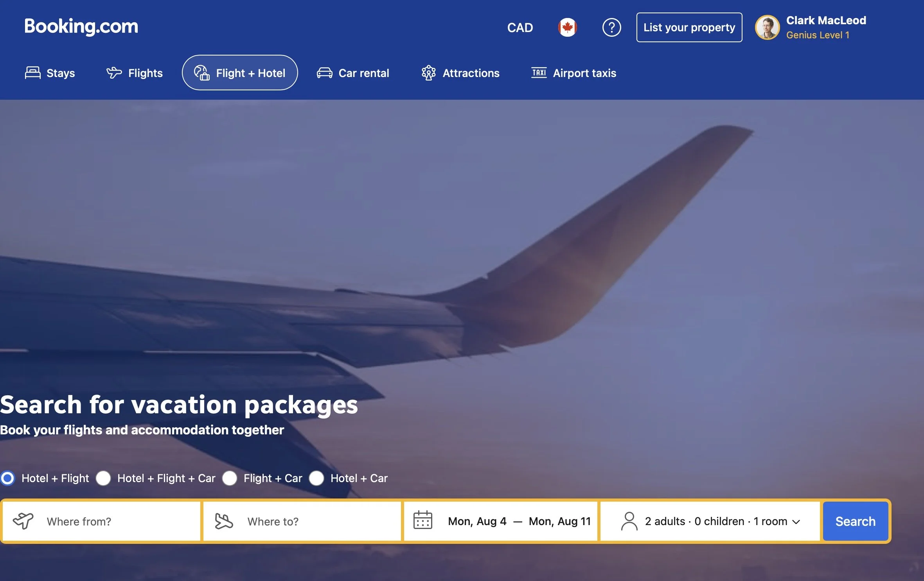Image resolution: width=924 pixels, height=581 pixels.
Task: Click the person icon in guests field
Action: pyautogui.click(x=629, y=521)
